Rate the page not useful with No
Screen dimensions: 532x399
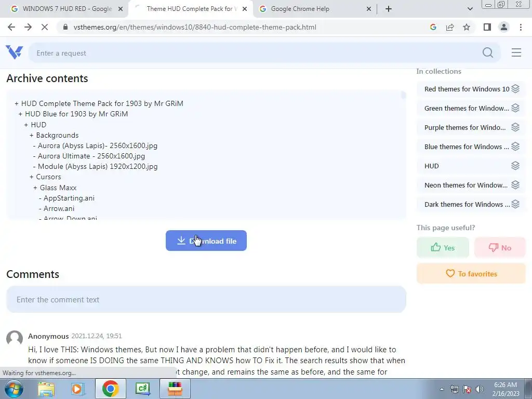(x=500, y=248)
